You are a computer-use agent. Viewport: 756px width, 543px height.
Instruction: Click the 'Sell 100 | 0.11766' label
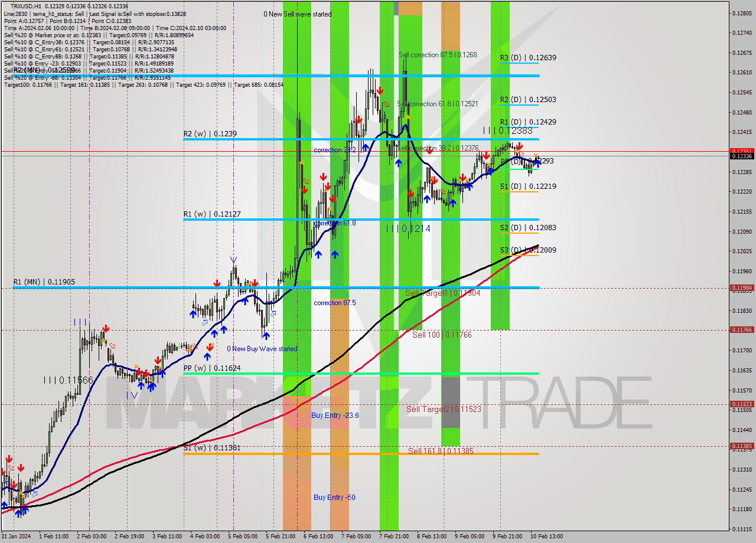442,335
